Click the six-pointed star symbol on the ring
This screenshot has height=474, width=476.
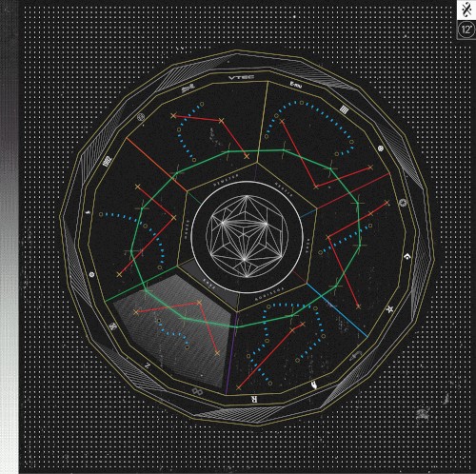coord(389,308)
